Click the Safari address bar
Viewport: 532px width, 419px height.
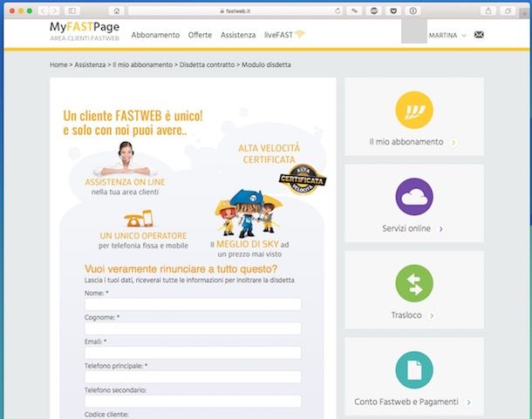(235, 10)
